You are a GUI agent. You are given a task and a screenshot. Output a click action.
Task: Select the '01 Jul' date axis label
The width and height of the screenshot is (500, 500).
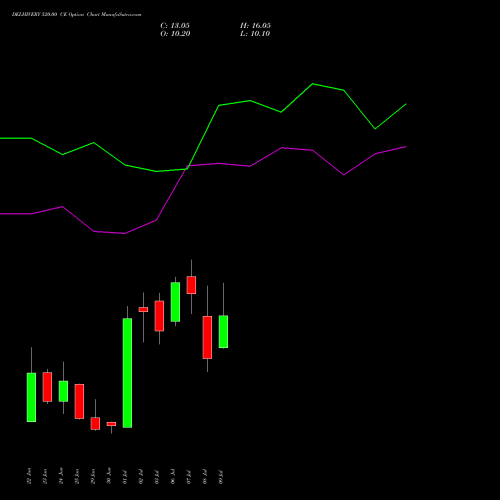125,477
